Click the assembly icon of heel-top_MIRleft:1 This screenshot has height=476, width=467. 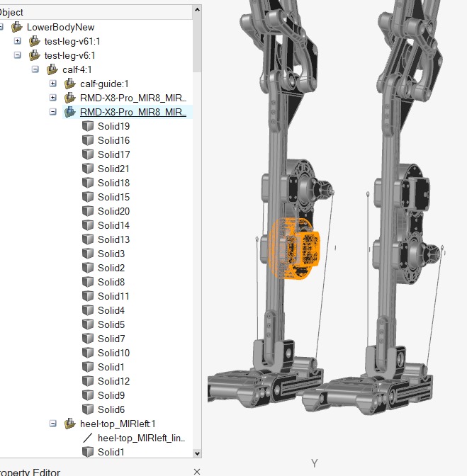[70, 424]
